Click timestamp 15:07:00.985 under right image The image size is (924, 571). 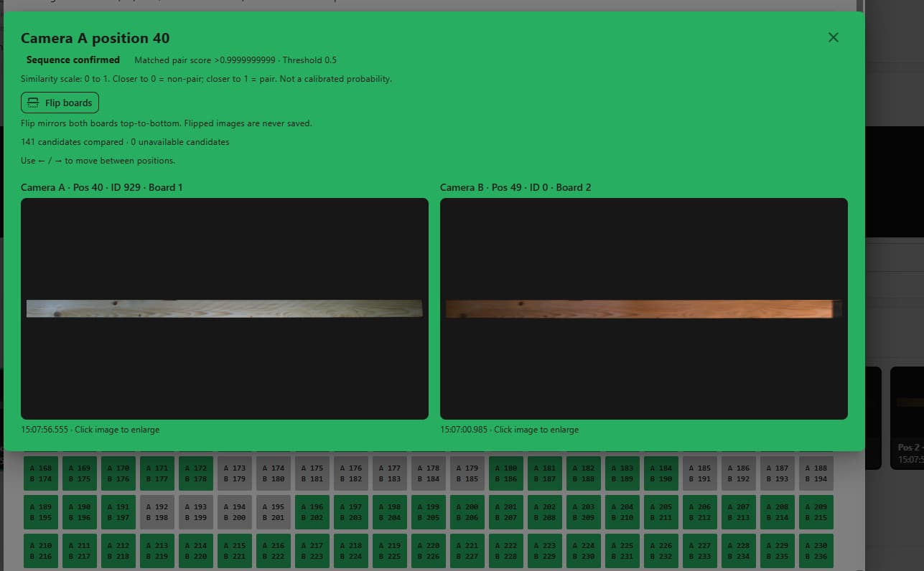[x=464, y=430]
